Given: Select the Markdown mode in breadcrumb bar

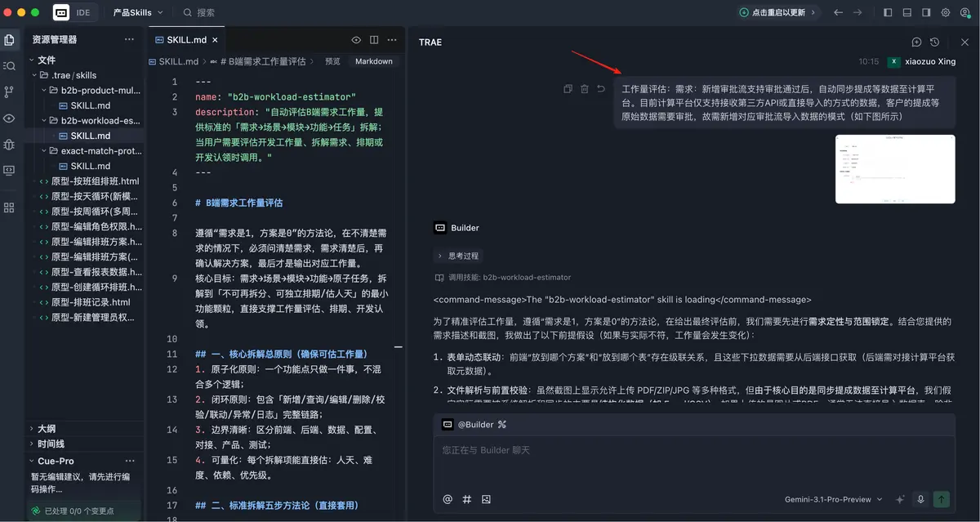Looking at the screenshot, I should point(373,61).
